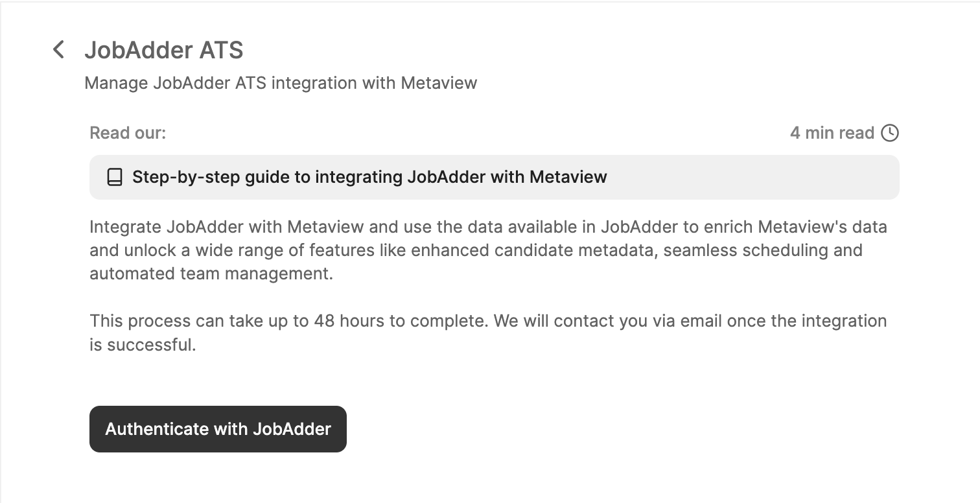Click the empty right end of guide banner
The image size is (980, 503).
pyautogui.click(x=778, y=177)
